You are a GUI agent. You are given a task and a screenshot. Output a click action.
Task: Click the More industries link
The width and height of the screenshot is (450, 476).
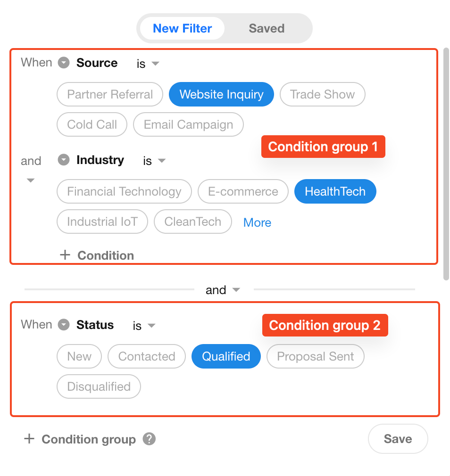pyautogui.click(x=257, y=222)
